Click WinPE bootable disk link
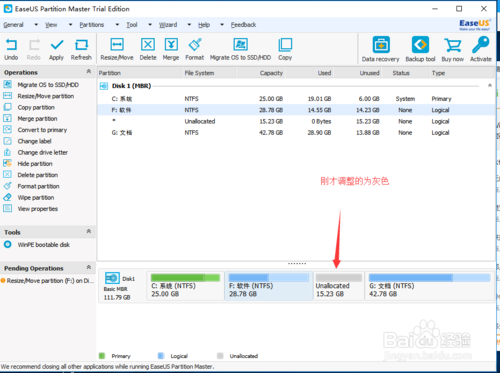Screen dimensions: 500x373 point(44,245)
